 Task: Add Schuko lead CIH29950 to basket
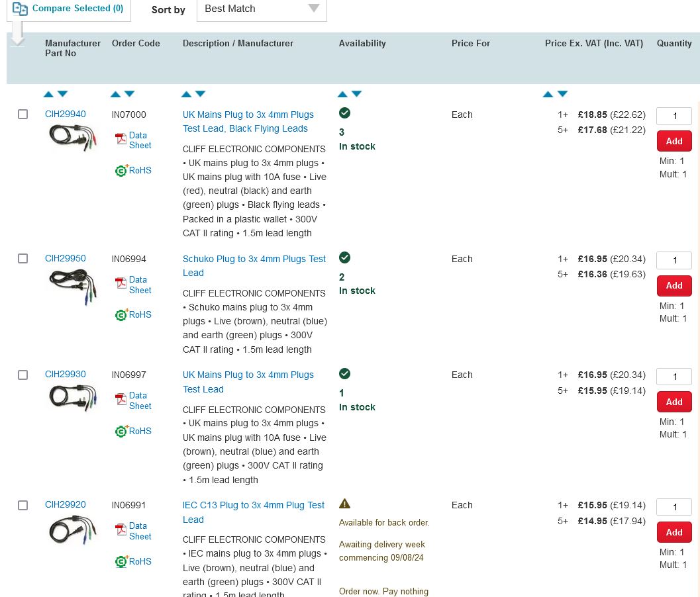pyautogui.click(x=674, y=285)
